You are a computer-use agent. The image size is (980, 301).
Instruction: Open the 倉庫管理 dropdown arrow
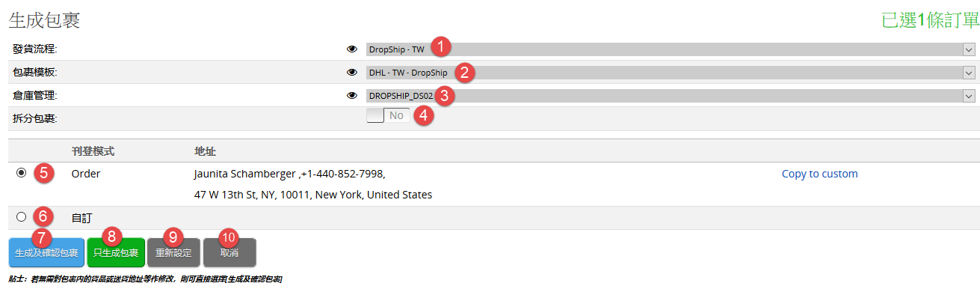click(x=969, y=96)
